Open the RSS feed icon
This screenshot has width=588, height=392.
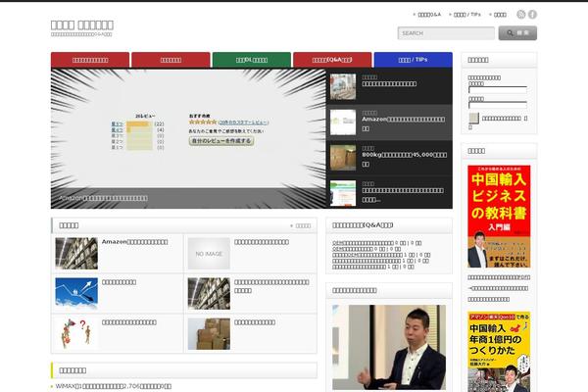[521, 15]
